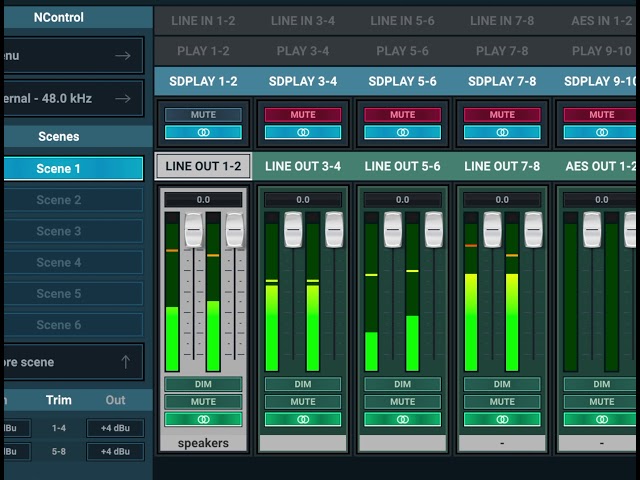Enable DIM on LINE OUT 3-4

click(303, 384)
